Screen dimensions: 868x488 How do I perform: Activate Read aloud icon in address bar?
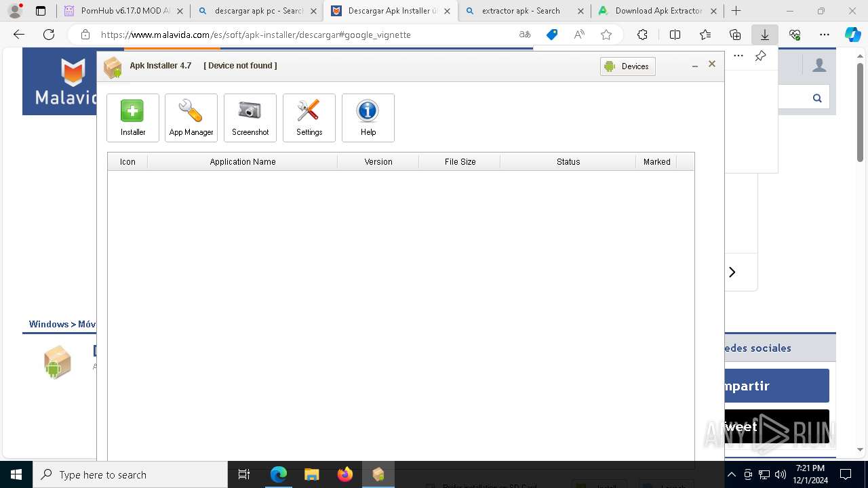pos(579,35)
